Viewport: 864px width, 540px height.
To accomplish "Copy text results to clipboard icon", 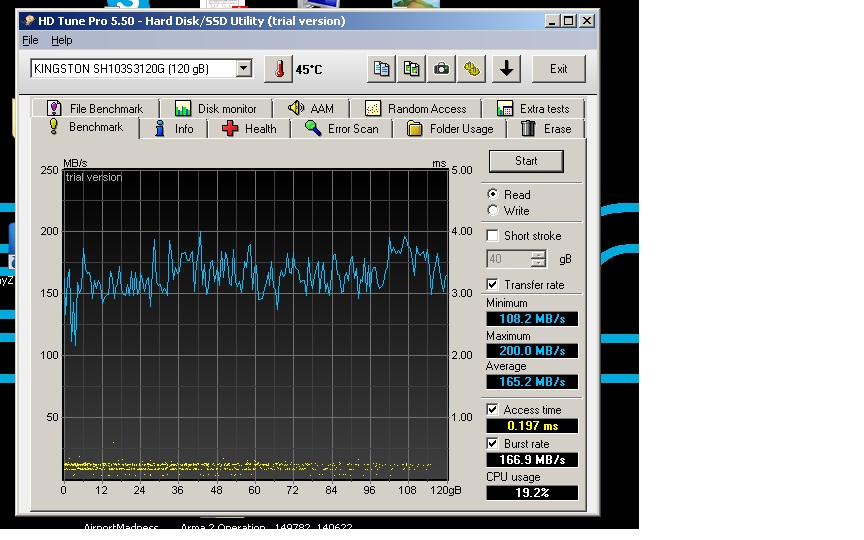I will point(381,69).
